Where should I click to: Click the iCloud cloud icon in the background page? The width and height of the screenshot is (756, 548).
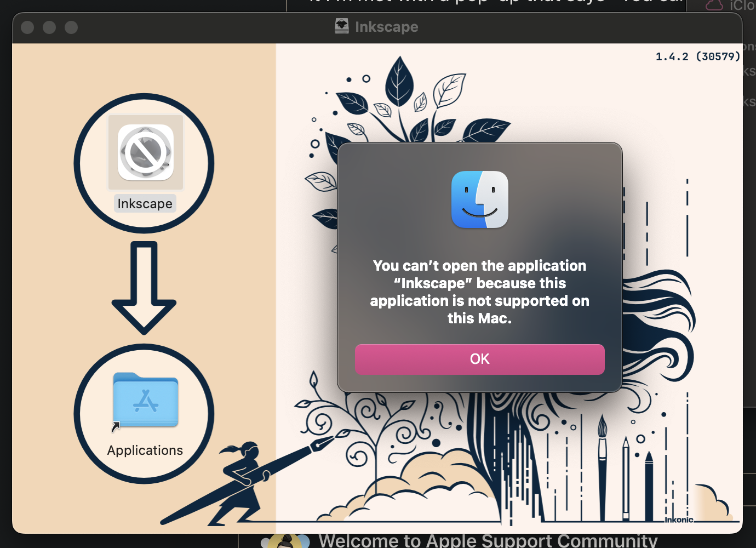pos(713,5)
